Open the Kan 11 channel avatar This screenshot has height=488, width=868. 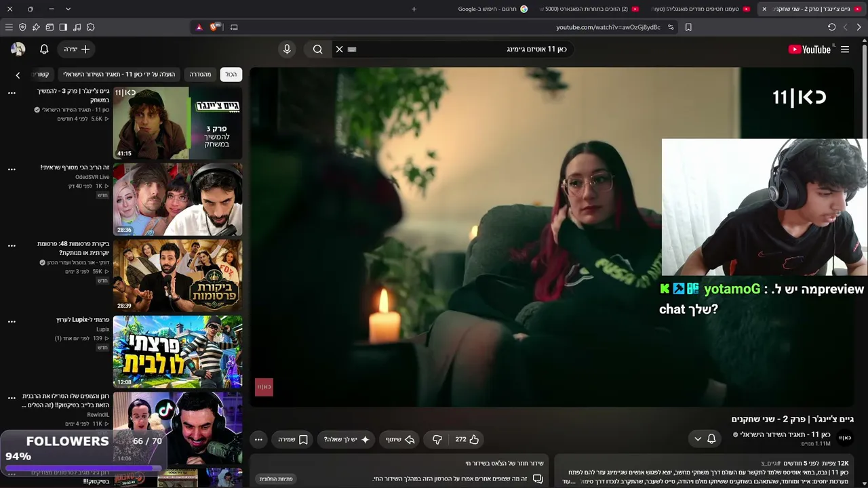pyautogui.click(x=844, y=438)
